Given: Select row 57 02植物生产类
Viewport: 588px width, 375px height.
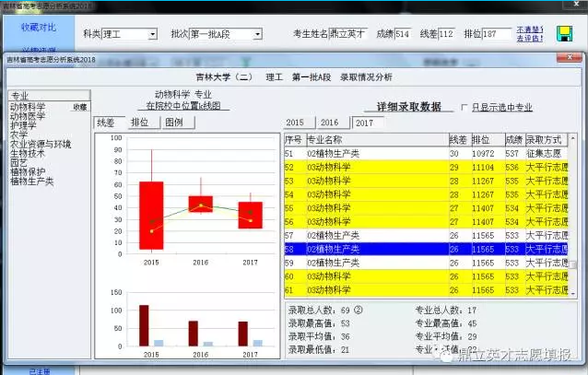Looking at the screenshot, I should click(426, 236).
